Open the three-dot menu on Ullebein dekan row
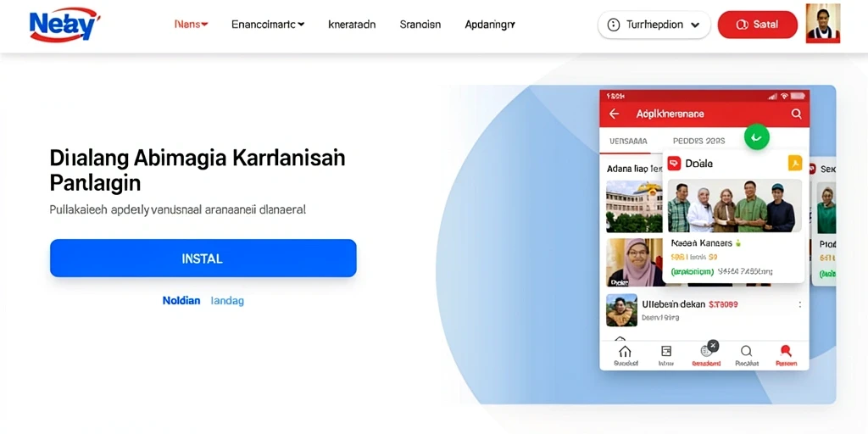Viewport: 868px width, 434px height. point(800,304)
